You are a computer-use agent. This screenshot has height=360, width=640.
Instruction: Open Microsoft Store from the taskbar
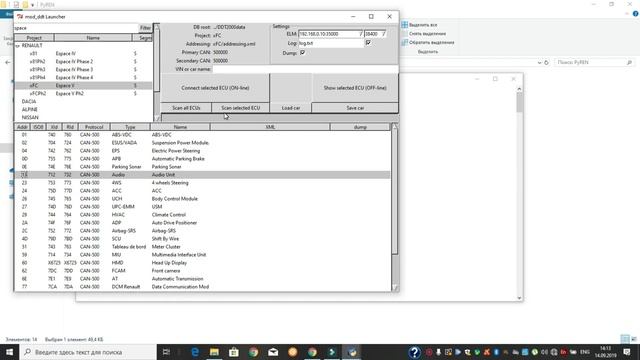point(234,352)
